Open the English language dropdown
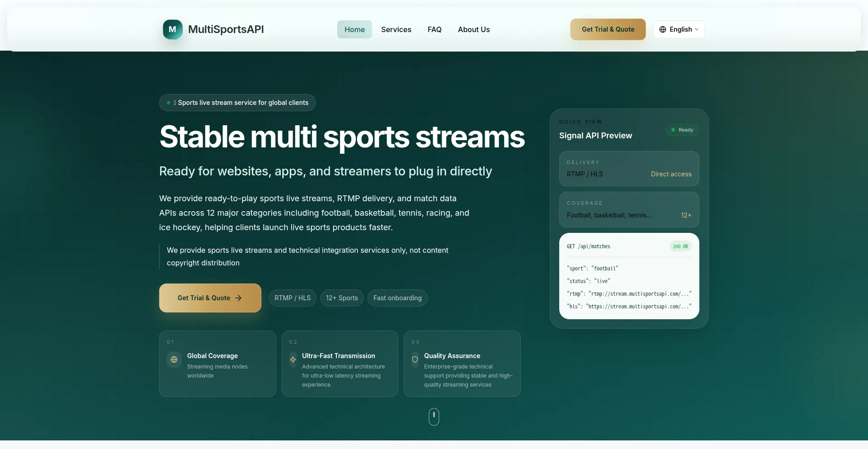The image size is (868, 449). pyautogui.click(x=679, y=29)
